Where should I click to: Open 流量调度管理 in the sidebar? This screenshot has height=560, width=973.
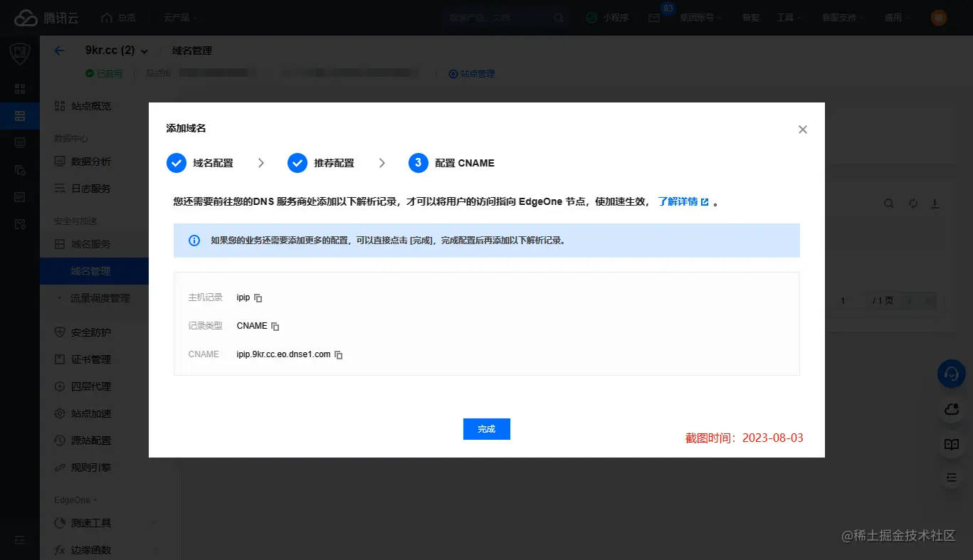tap(100, 298)
